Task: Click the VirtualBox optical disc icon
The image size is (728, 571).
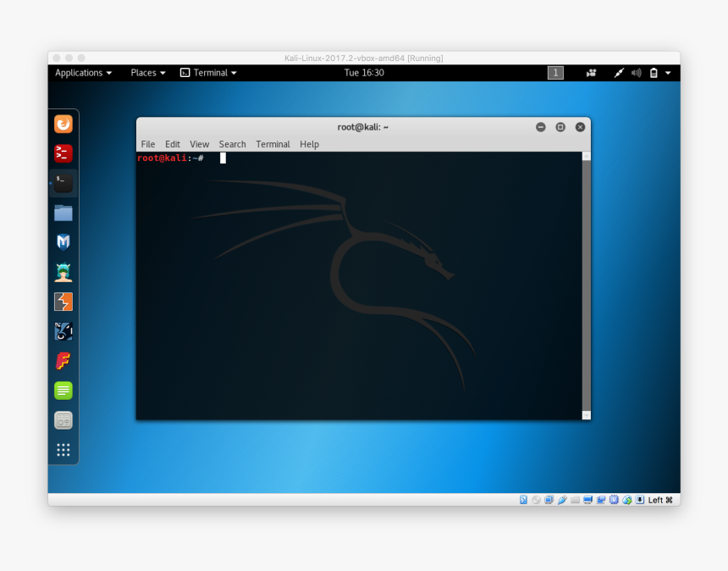Action: [x=536, y=500]
